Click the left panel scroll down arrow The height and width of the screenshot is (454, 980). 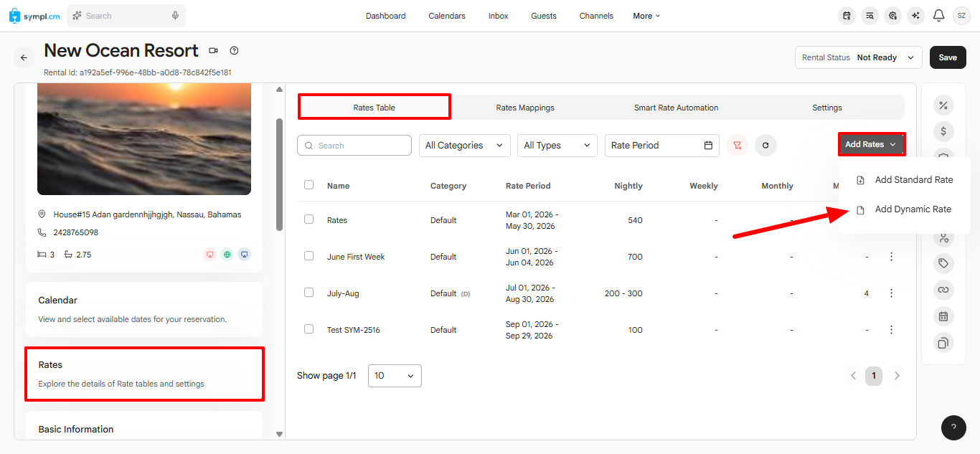click(x=280, y=434)
